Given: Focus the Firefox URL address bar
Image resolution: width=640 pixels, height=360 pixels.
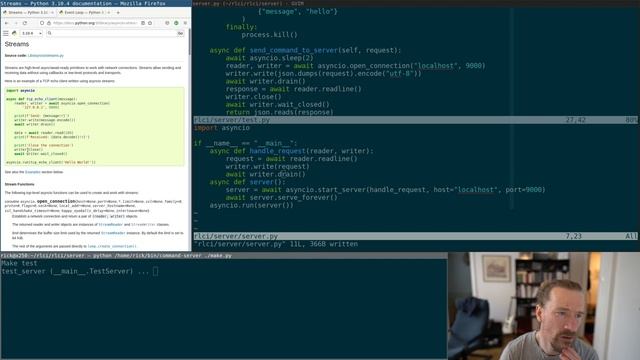Looking at the screenshot, I should [x=95, y=23].
